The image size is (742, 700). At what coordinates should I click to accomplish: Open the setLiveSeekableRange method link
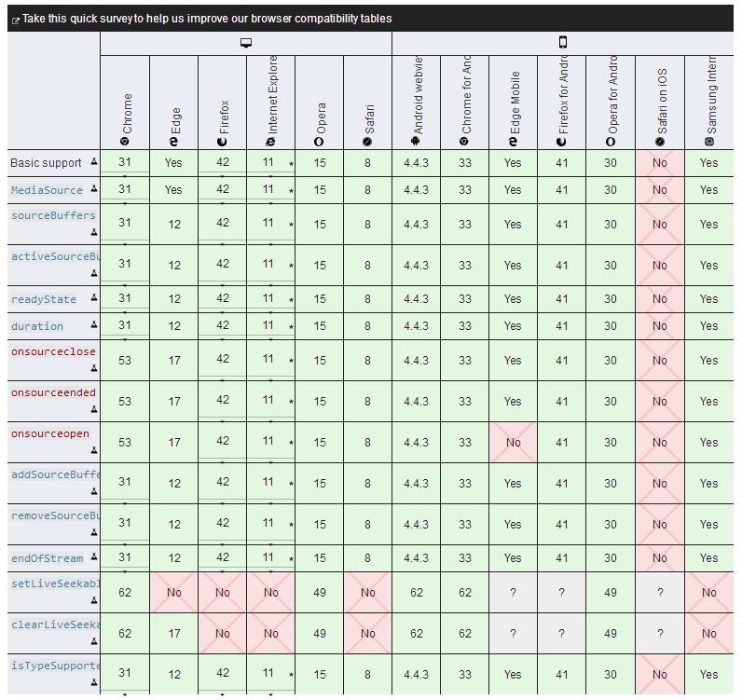[55, 583]
